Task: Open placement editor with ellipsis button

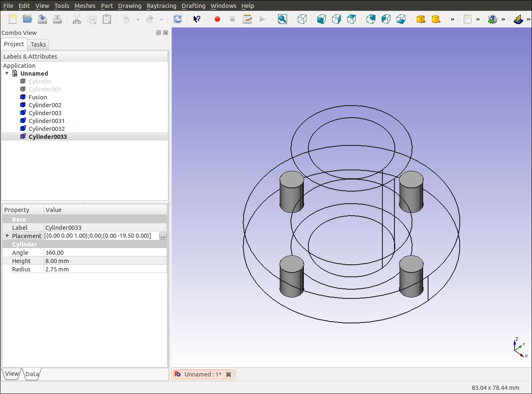Action: pyautogui.click(x=163, y=236)
